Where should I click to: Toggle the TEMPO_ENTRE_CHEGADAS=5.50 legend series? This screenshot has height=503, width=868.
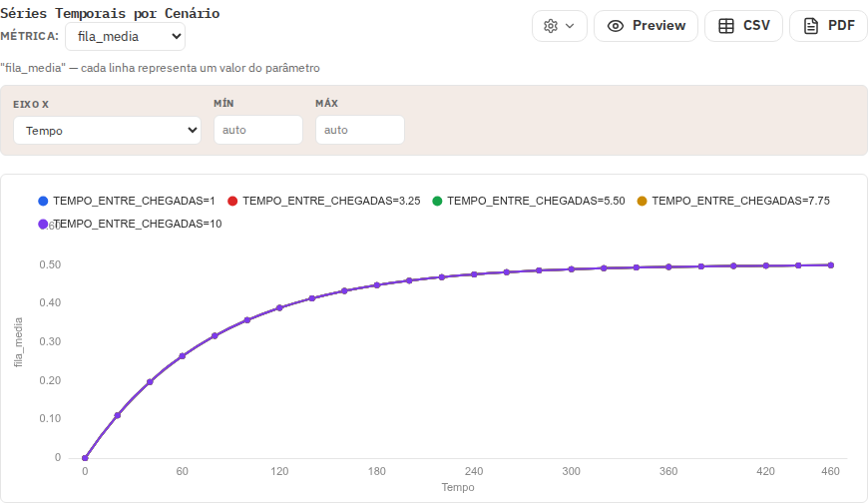tap(529, 201)
